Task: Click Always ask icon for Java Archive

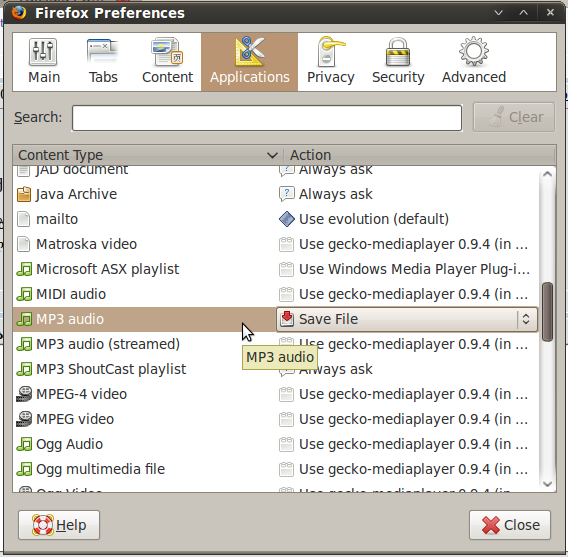Action: coord(287,194)
